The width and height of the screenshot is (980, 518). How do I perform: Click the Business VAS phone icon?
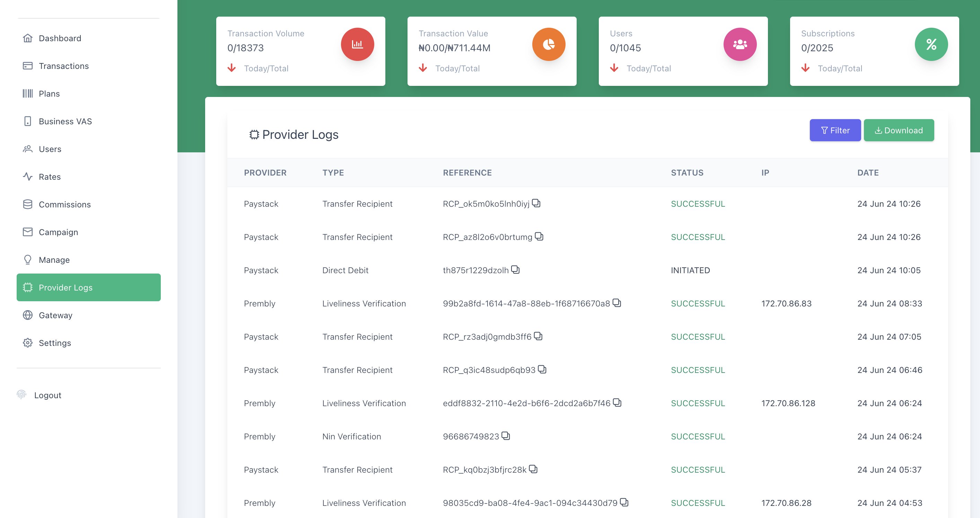28,121
